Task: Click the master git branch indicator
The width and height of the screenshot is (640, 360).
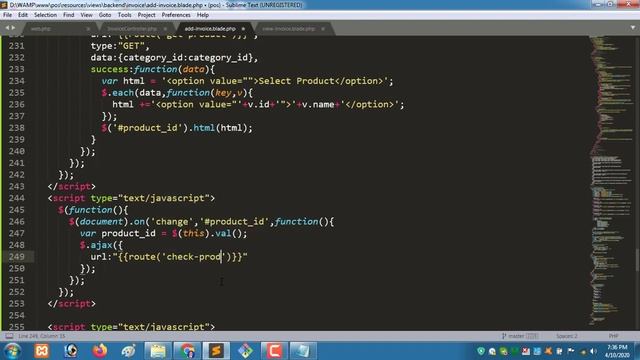Action: click(520, 336)
